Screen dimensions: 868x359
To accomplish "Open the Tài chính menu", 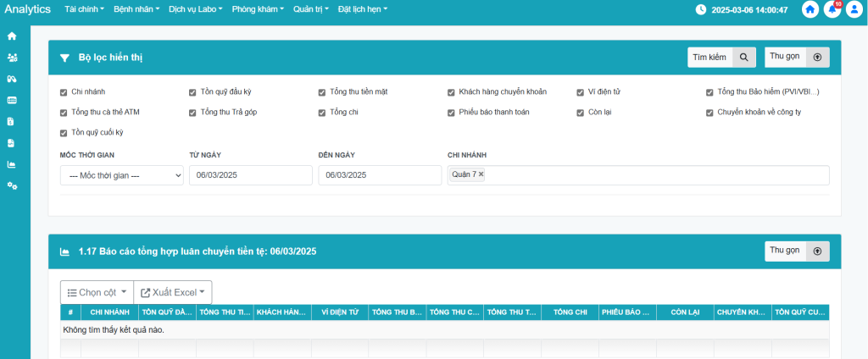I will pyautogui.click(x=84, y=9).
